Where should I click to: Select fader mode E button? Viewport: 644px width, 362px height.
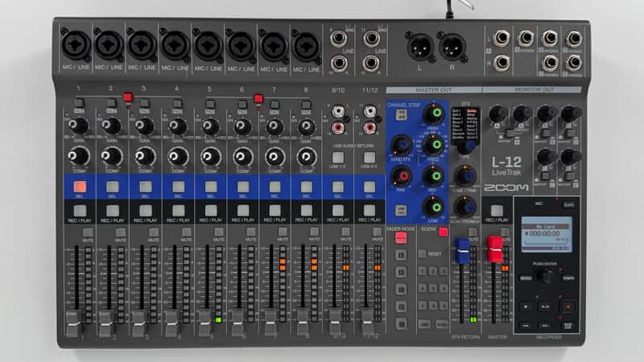pyautogui.click(x=401, y=324)
